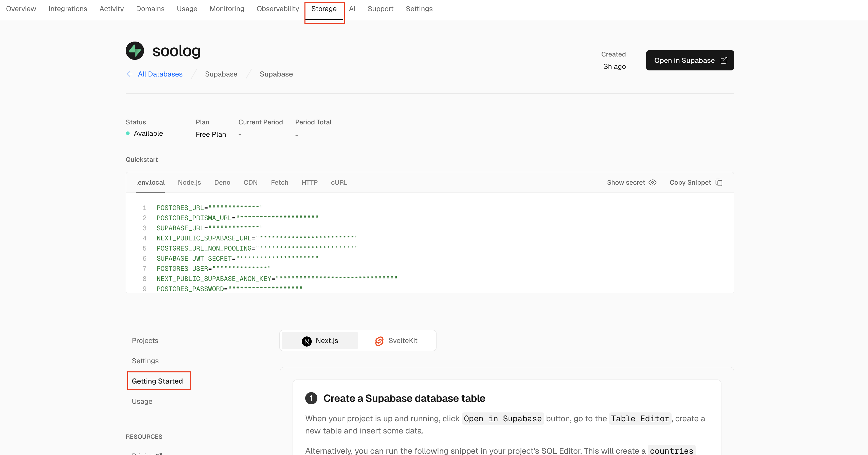Switch to the Activity tab
This screenshot has height=455, width=868.
[x=112, y=9]
